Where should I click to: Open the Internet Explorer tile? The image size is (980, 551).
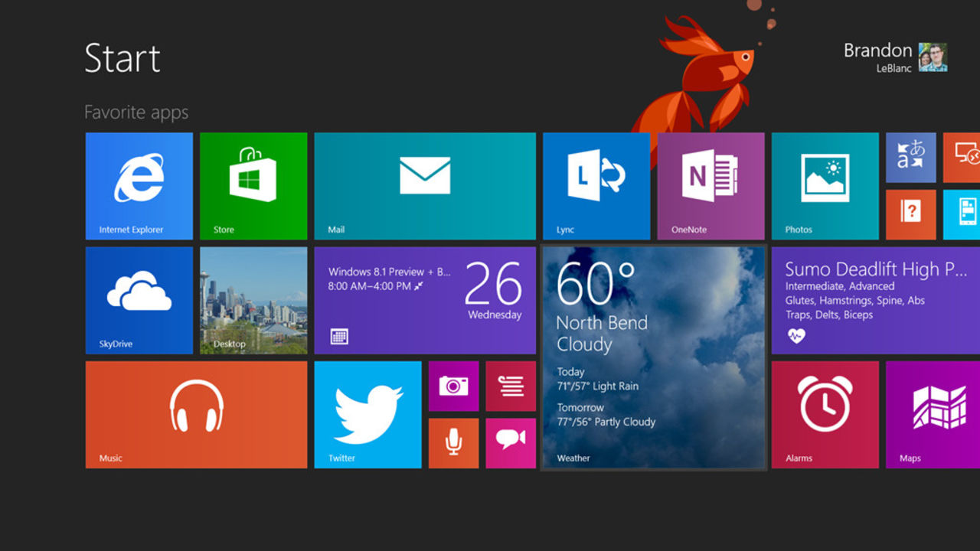coord(139,186)
